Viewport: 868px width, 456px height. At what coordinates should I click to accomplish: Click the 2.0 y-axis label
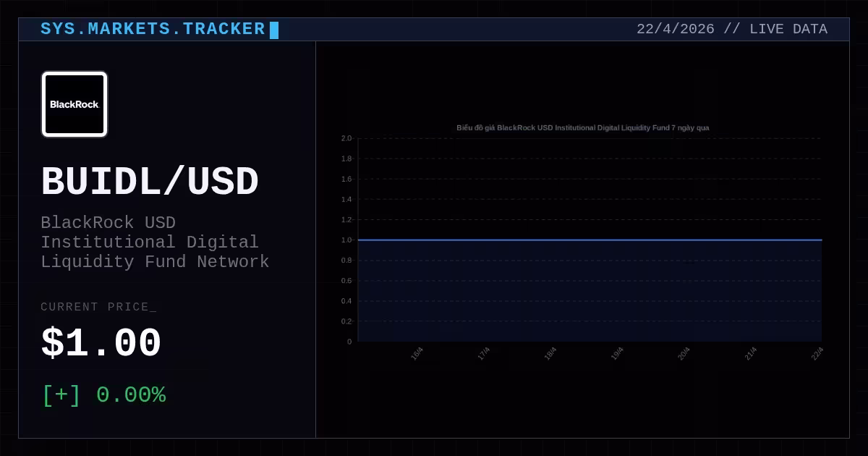click(346, 138)
